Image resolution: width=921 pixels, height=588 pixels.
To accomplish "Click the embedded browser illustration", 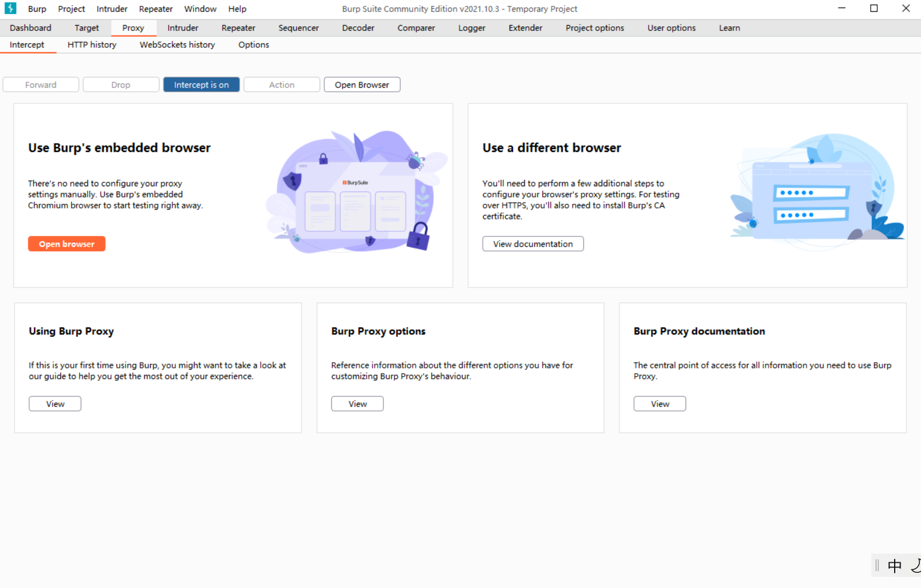I will click(x=356, y=192).
